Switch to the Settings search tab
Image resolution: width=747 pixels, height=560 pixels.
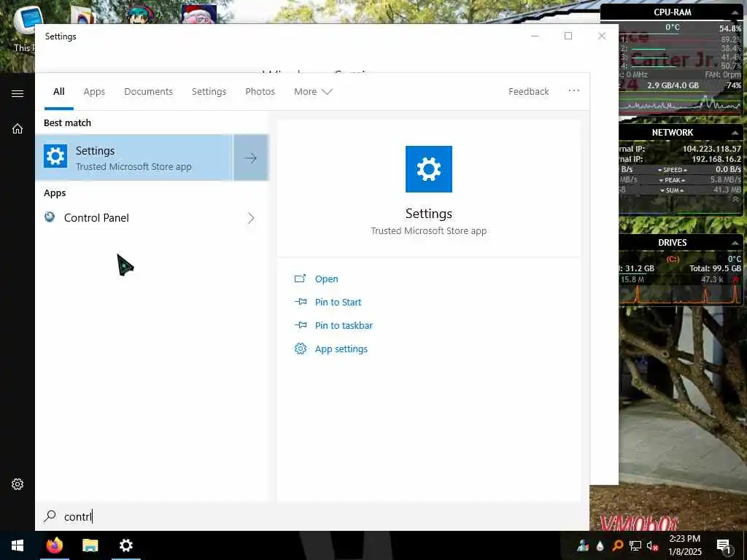(x=209, y=91)
